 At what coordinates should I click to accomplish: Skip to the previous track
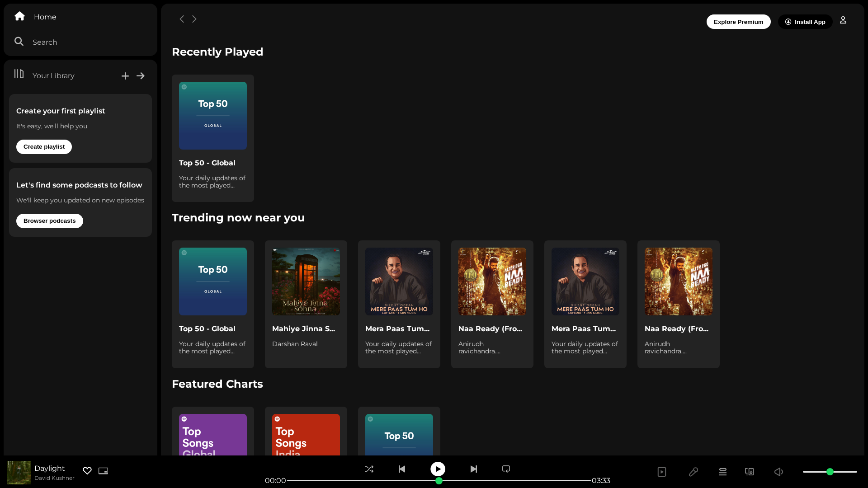click(402, 469)
